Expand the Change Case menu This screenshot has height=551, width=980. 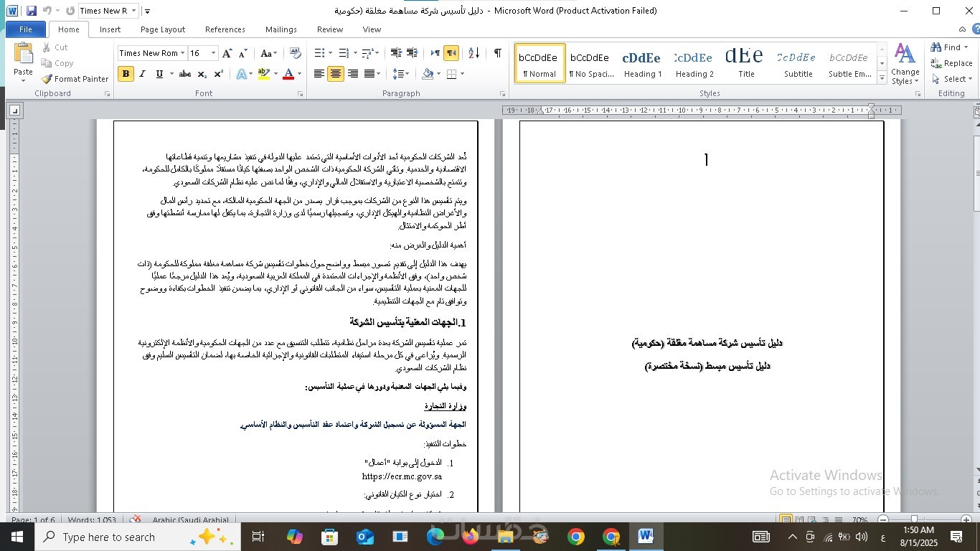[x=268, y=53]
